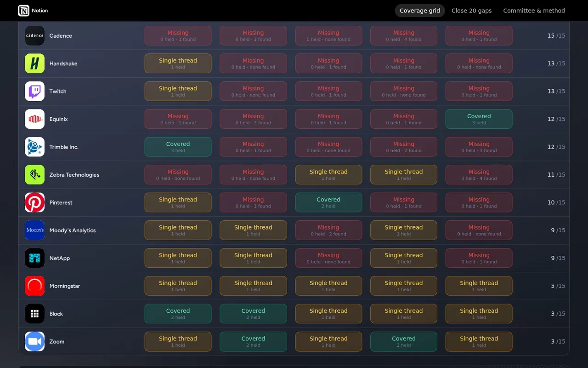
Task: Click Pinterest's 10 /15 score
Action: click(x=556, y=203)
